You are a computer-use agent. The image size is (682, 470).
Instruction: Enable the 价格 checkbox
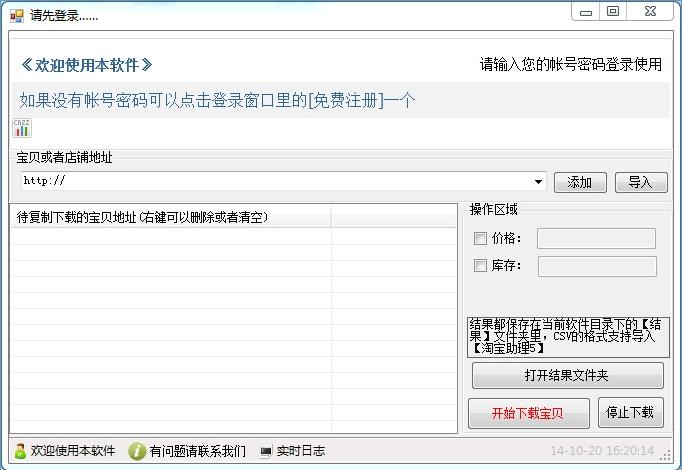[x=480, y=239]
